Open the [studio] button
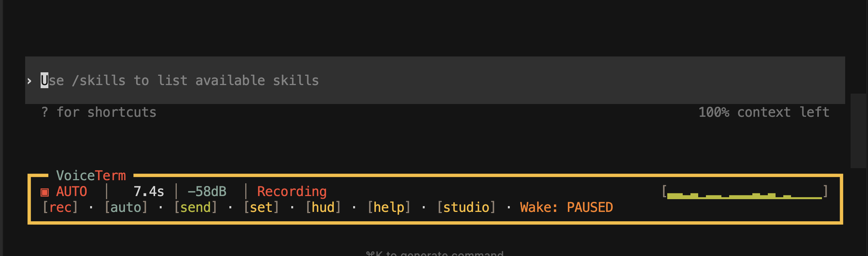Image resolution: width=868 pixels, height=256 pixels. [466, 207]
